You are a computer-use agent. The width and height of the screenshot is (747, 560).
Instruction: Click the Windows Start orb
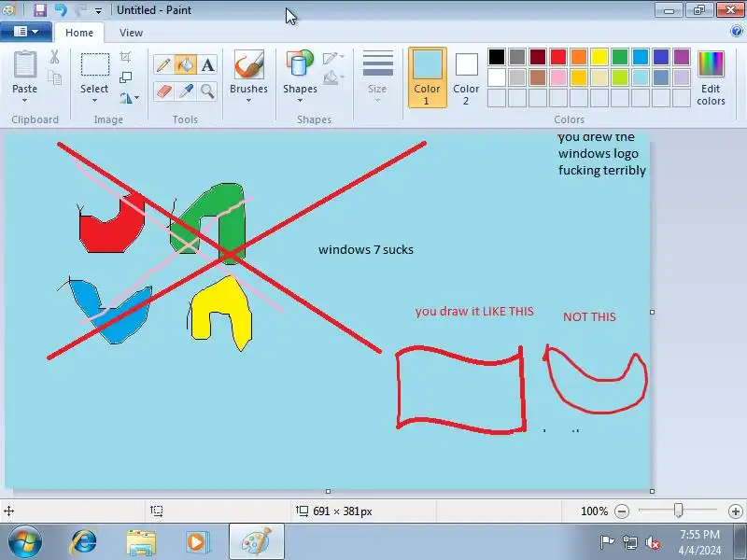[x=24, y=542]
